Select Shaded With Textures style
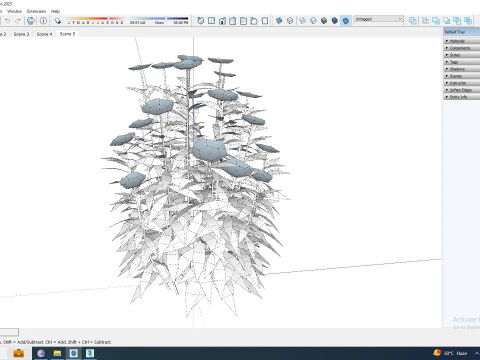The width and height of the screenshot is (480, 360). tap(335, 21)
